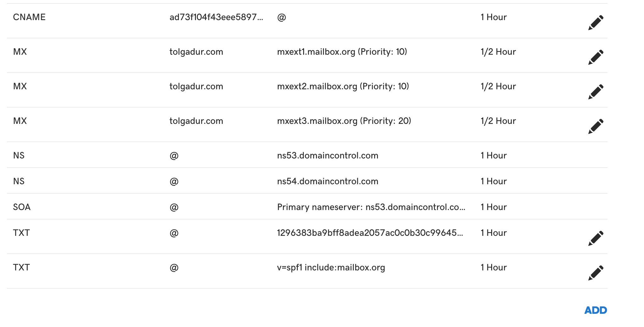Screen dimensions: 644x327
Task: Edit the mxext1.mailbox.org MX record
Action: (596, 57)
